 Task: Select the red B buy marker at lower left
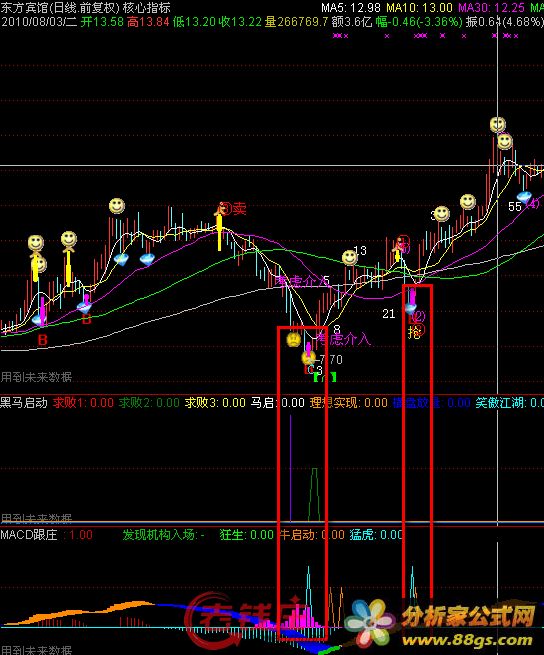pyautogui.click(x=42, y=340)
